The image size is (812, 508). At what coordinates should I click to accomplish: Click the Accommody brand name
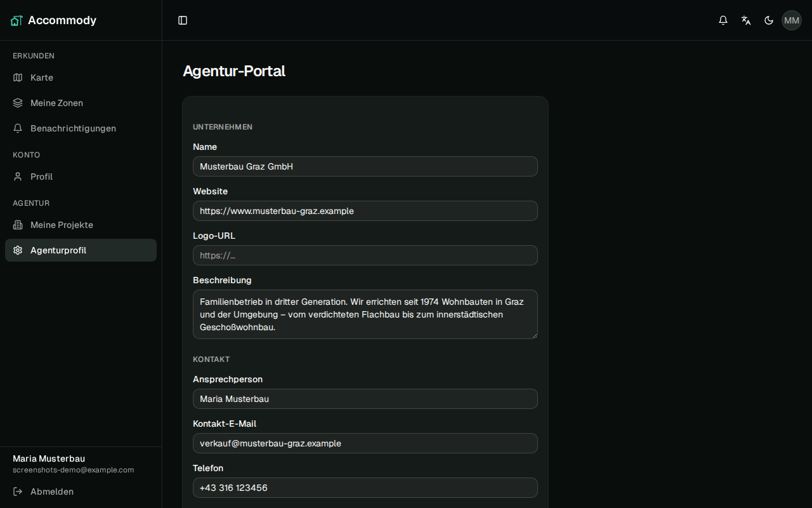coord(62,20)
